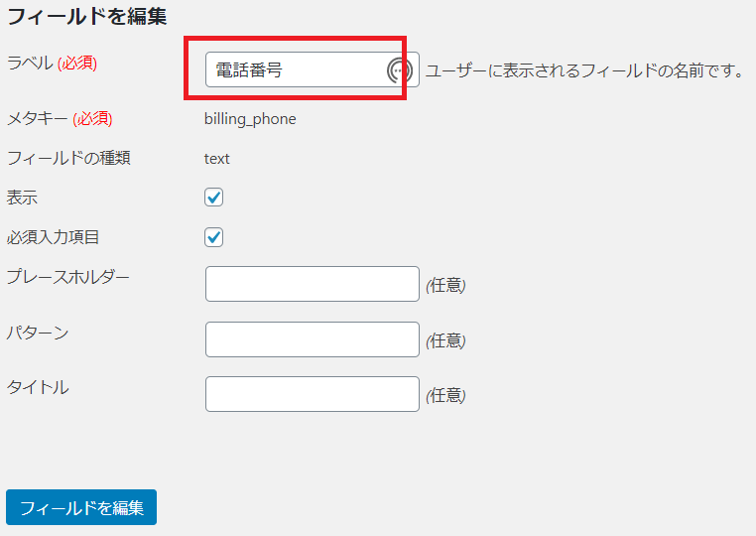Click the プレースホルダー label
The width and height of the screenshot is (756, 536).
pyautogui.click(x=68, y=277)
